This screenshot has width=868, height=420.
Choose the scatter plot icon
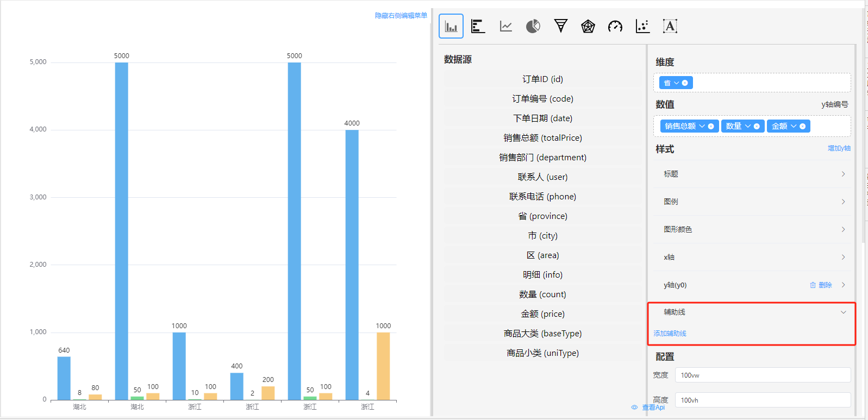pyautogui.click(x=642, y=26)
